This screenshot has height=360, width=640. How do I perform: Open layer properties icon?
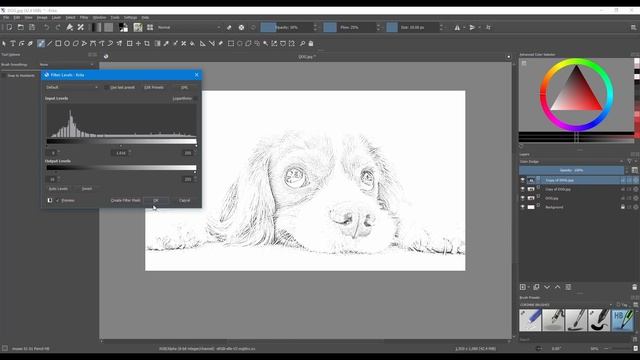pyautogui.click(x=568, y=287)
